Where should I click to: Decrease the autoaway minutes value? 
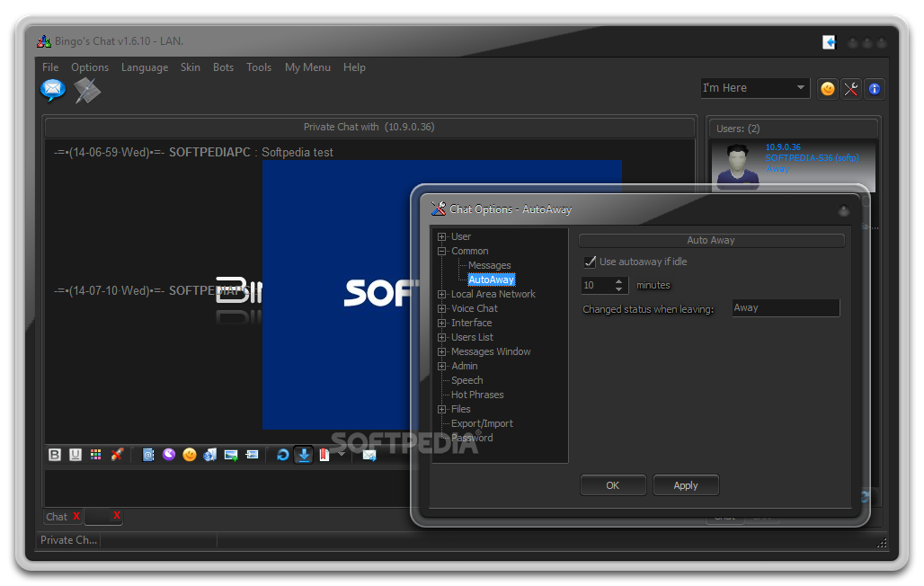coord(618,289)
